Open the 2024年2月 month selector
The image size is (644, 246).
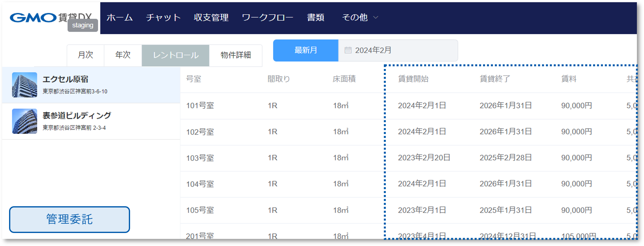click(373, 50)
